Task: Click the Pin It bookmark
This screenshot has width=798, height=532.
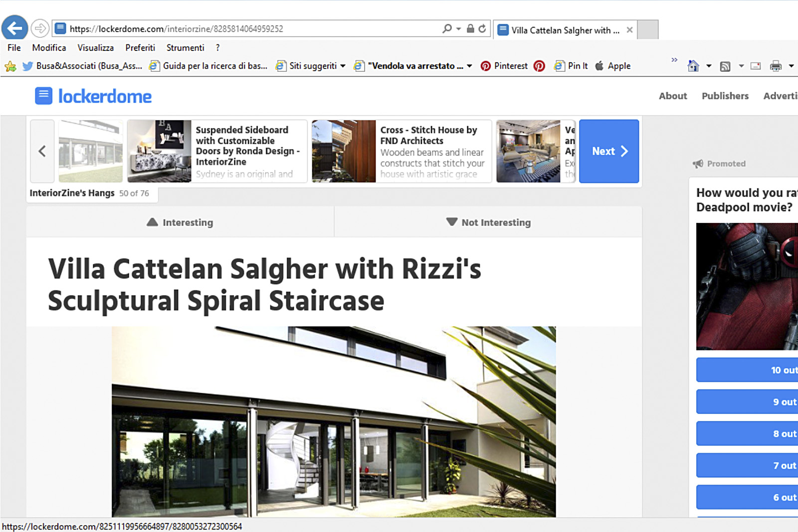Action: (x=571, y=66)
